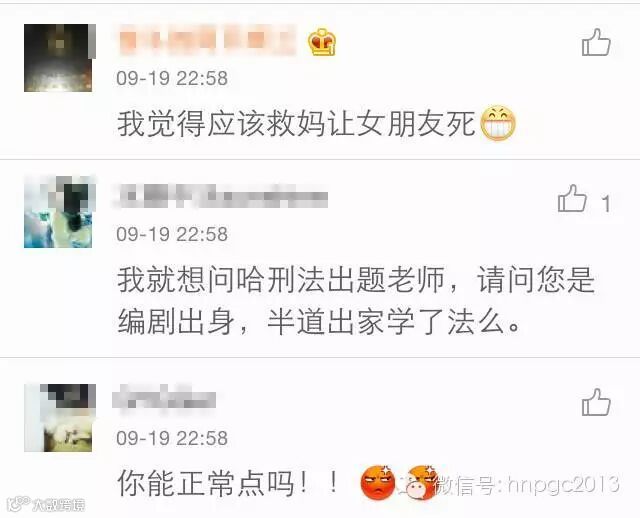Click the second comment's 09-19 22:58 timestamp
This screenshot has height=518, width=640.
coord(172,234)
